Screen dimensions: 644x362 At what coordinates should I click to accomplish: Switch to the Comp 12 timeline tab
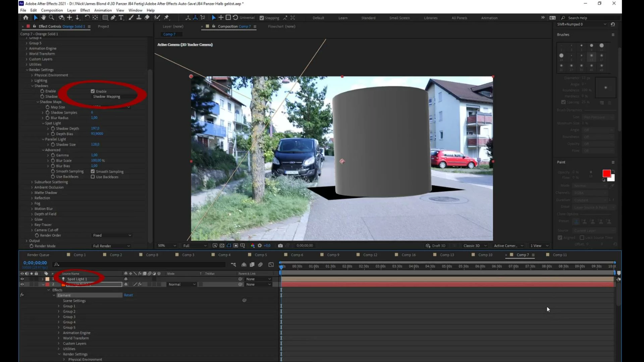click(x=370, y=255)
